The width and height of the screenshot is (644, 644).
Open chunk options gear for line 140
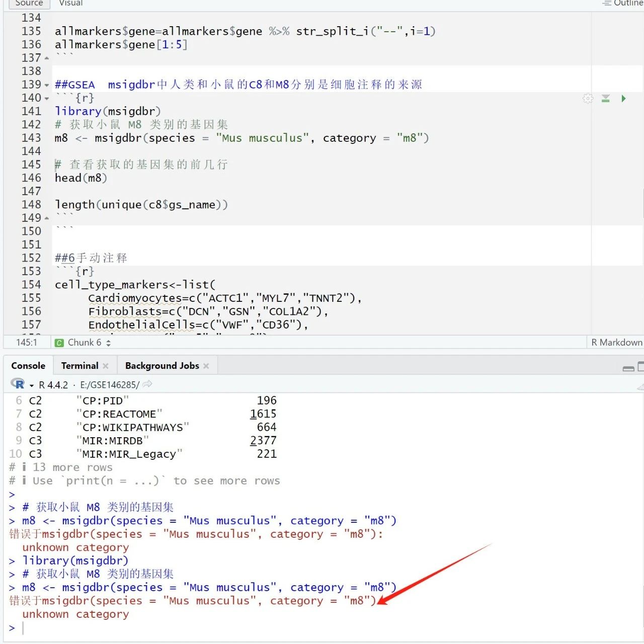pos(588,98)
